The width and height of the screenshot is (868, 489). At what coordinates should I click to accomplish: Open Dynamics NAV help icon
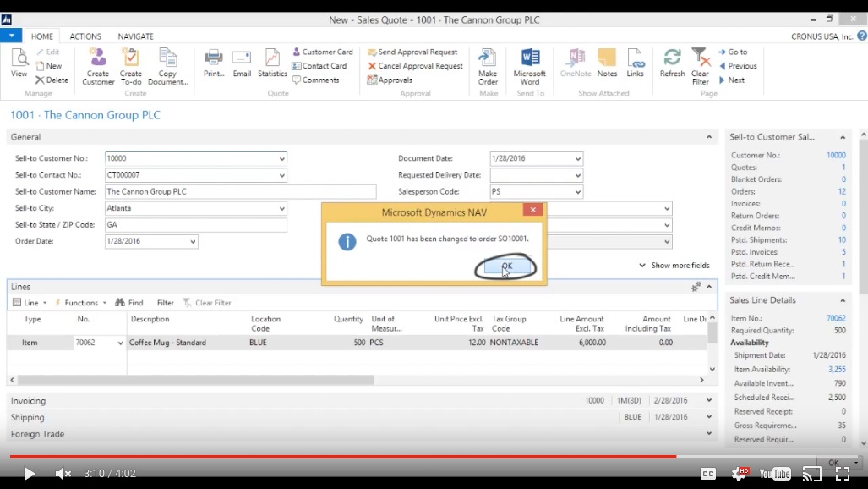tap(862, 36)
